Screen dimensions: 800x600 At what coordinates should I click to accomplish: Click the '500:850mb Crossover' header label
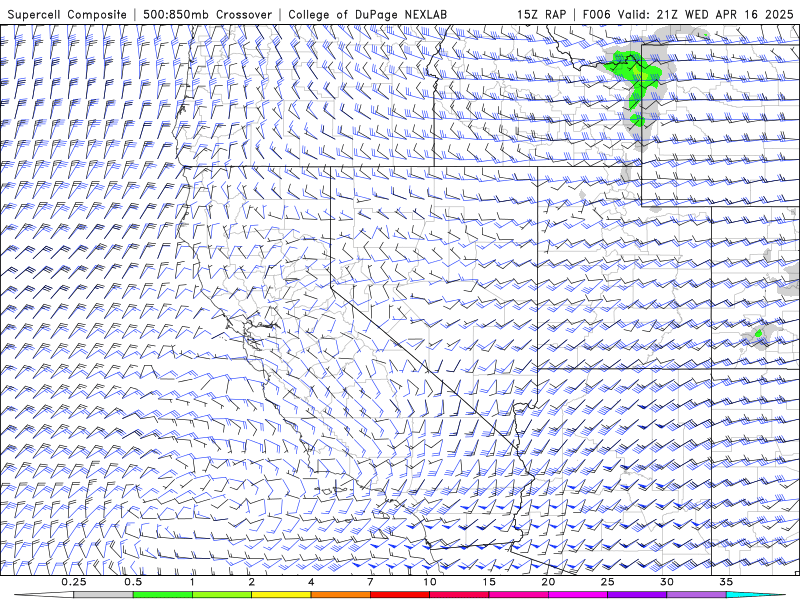(x=208, y=15)
